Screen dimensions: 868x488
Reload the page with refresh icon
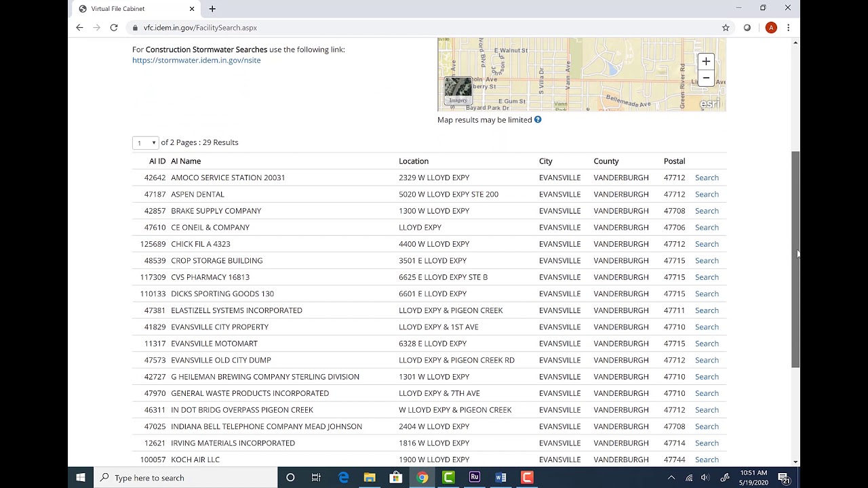(114, 28)
